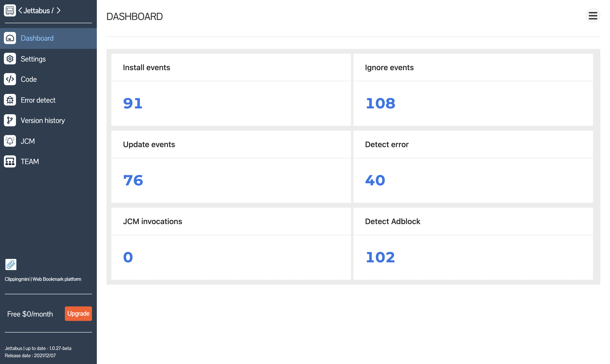The image size is (610, 364).
Task: Click the paperclip Clippingmini icon
Action: (x=11, y=264)
